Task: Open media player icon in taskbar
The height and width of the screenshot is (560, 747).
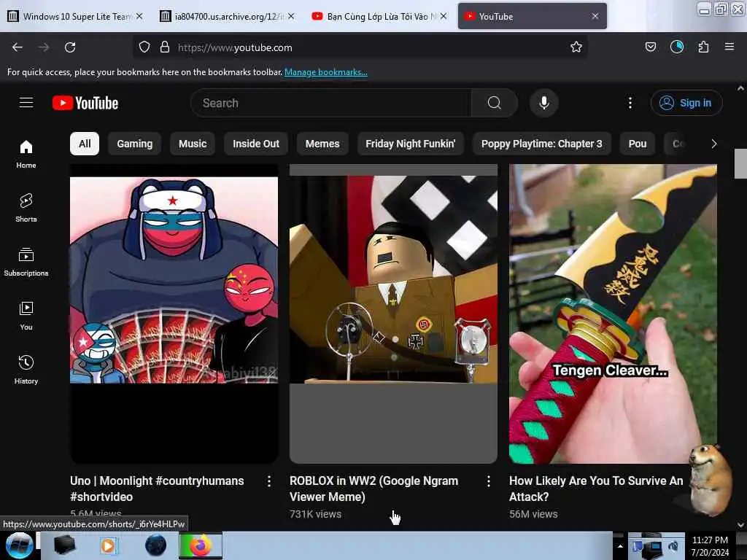Action: 108,545
